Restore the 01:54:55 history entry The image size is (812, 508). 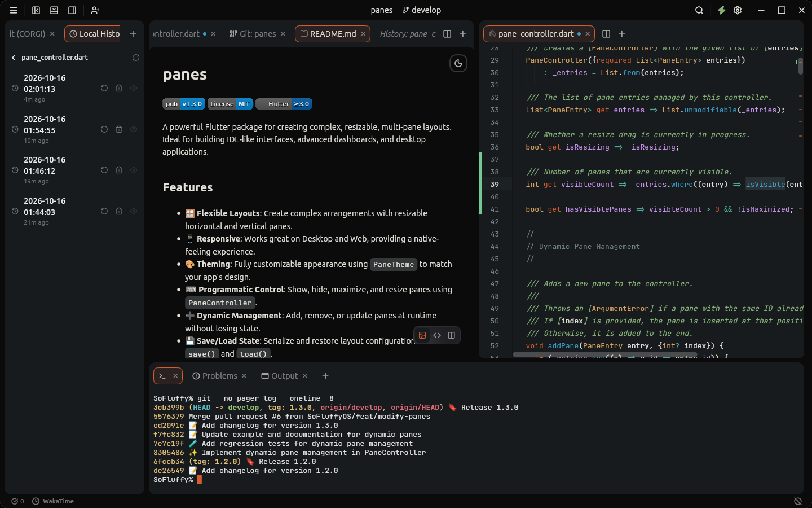point(104,129)
